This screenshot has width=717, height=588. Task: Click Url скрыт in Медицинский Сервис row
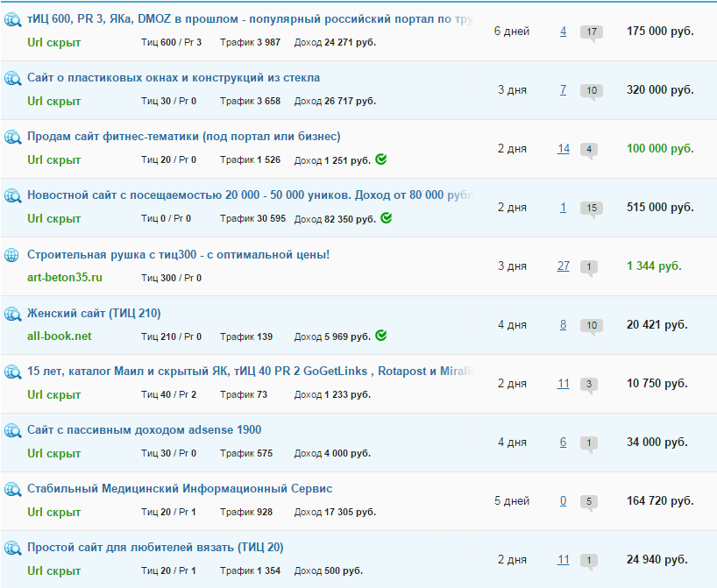click(x=54, y=512)
